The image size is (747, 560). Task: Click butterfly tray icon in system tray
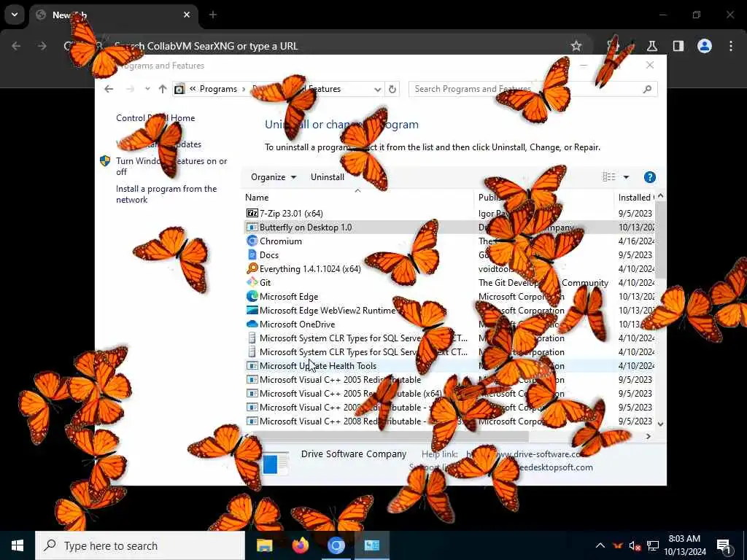(618, 545)
